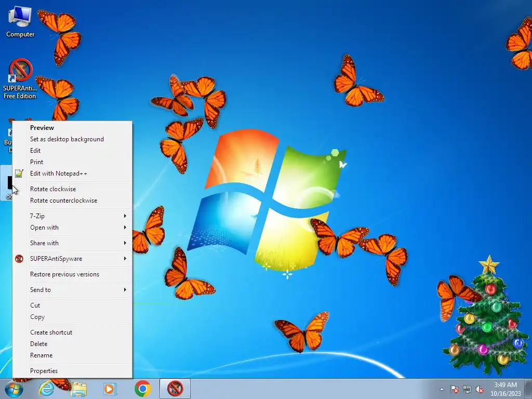
Task: Open the Computer desktop icon
Action: click(20, 22)
